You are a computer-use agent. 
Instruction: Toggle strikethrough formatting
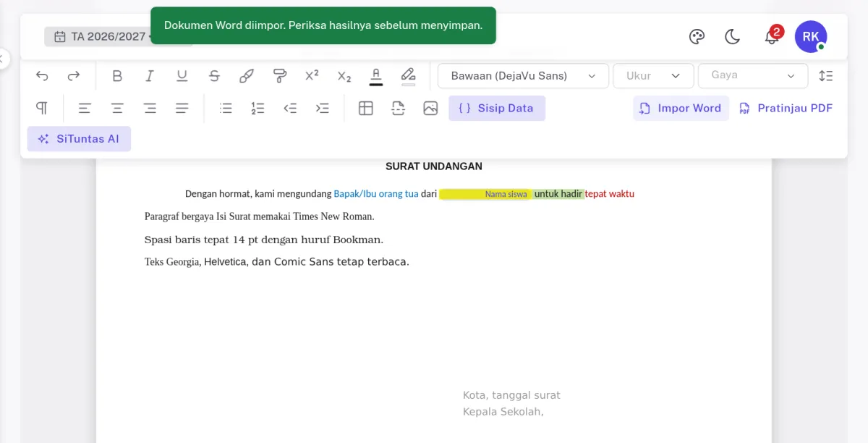tap(215, 76)
